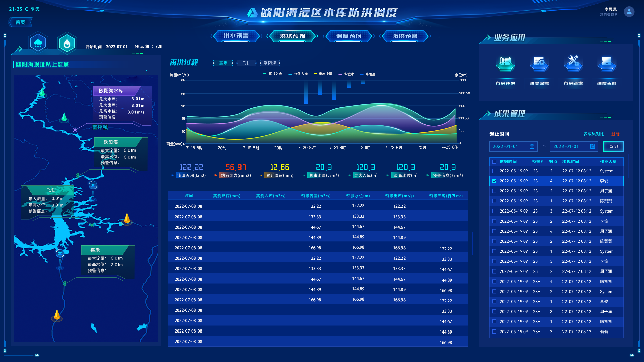Viewport: 644px width, 362px height.
Task: Tick the select-all checkbox in results header
Action: (494, 162)
